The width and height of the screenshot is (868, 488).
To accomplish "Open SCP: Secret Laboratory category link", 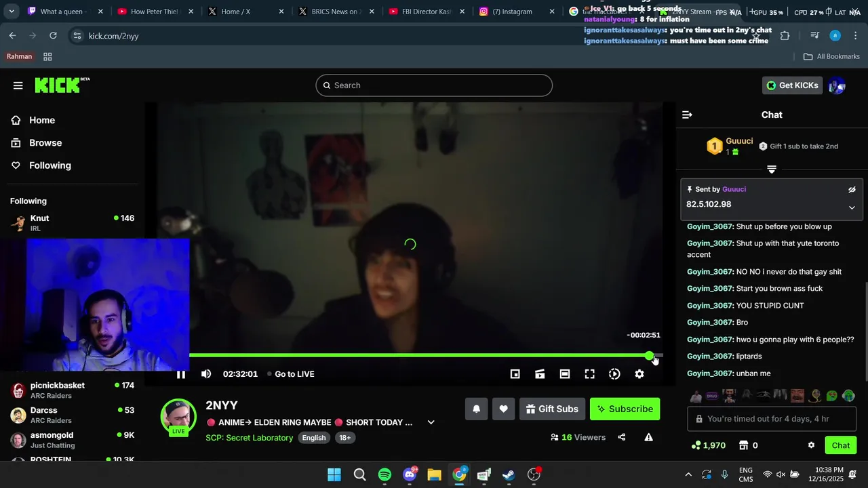I will tap(250, 438).
